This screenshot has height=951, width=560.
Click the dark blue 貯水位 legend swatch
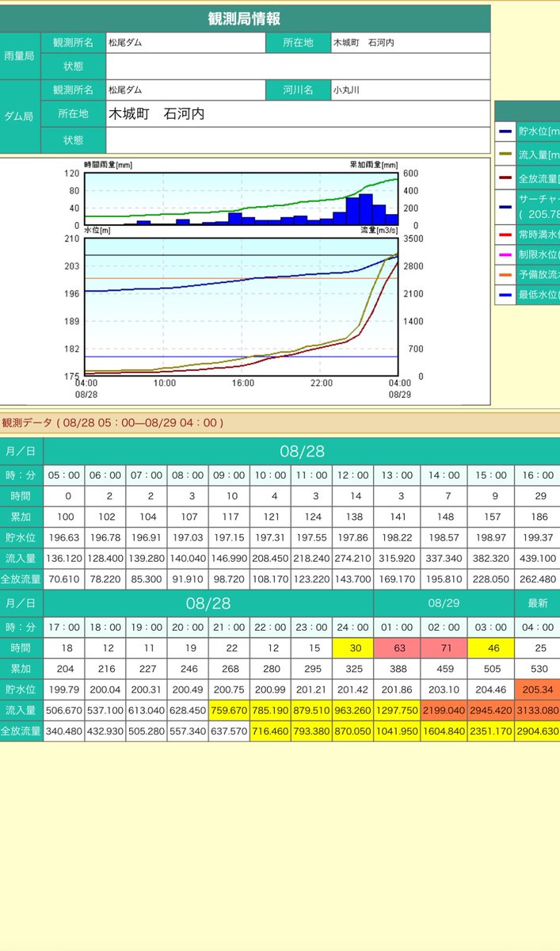click(x=505, y=131)
